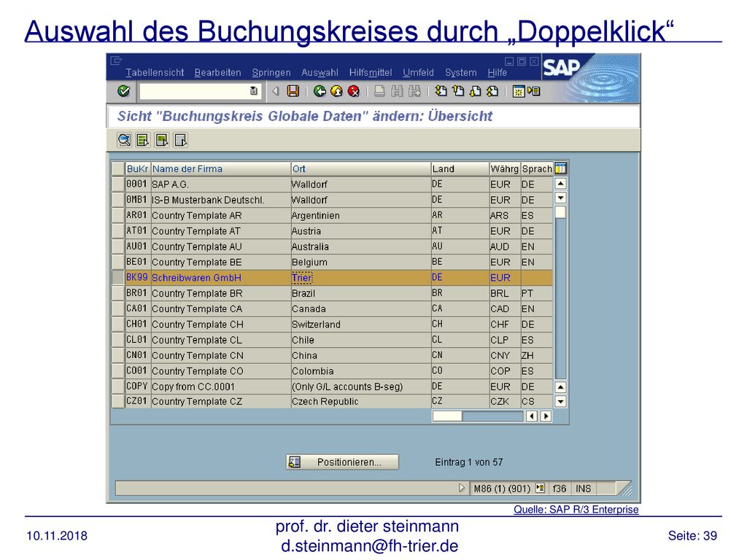Open the Springen menu
Image resolution: width=747 pixels, height=560 pixels.
pyautogui.click(x=271, y=72)
